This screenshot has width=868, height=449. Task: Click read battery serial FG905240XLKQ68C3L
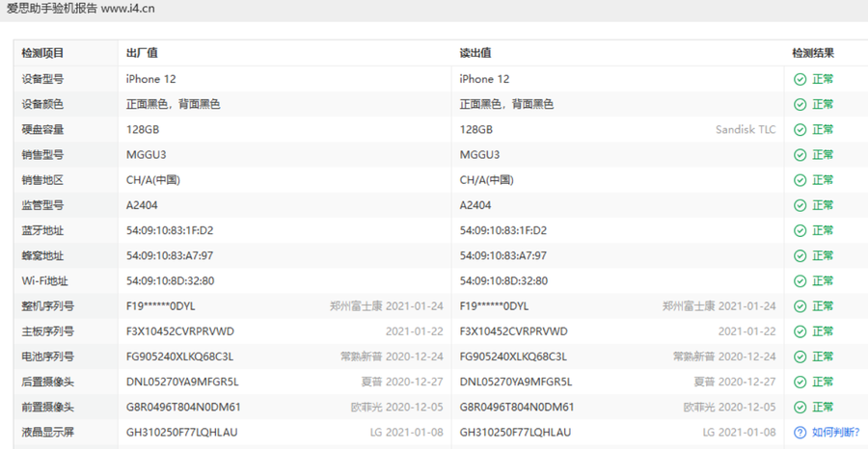click(x=513, y=357)
